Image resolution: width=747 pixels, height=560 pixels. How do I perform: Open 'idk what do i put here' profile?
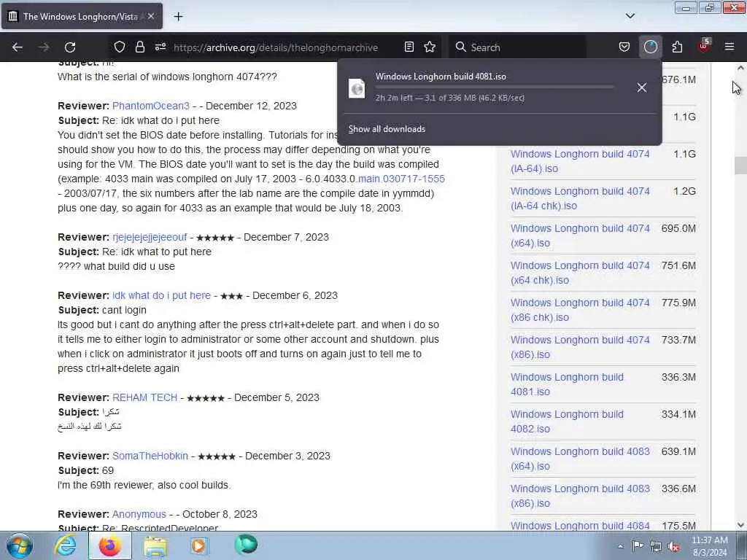[x=161, y=295]
